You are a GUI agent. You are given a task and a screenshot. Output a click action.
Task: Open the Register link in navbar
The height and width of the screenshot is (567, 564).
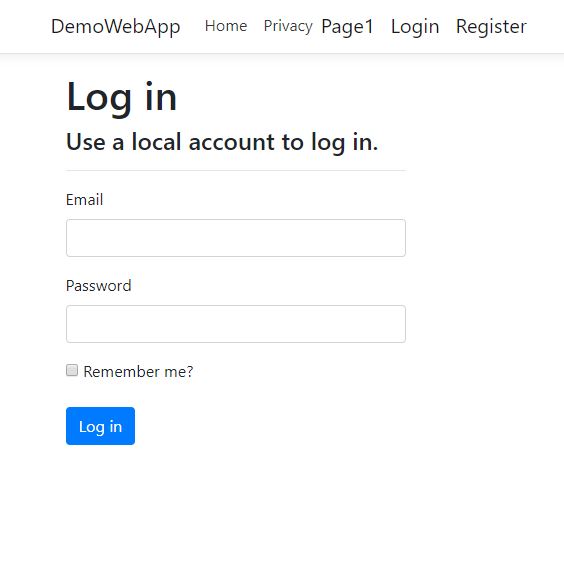click(x=491, y=27)
